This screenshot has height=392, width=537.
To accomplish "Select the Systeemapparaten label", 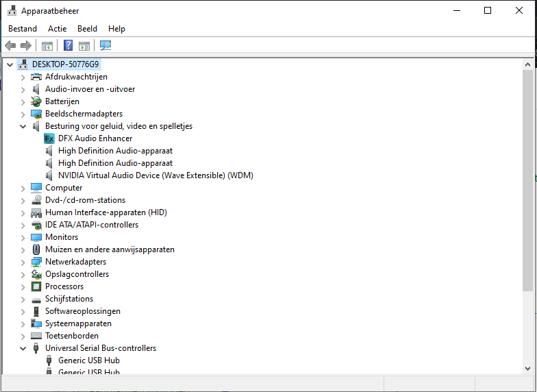I will point(78,323).
